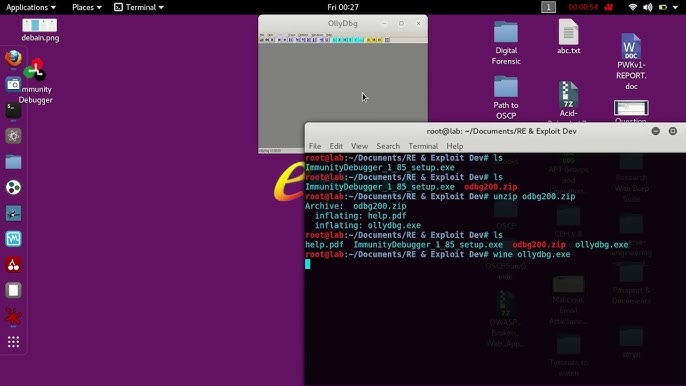Launch the screenshot camera app in dock
686x386 pixels.
tap(14, 84)
